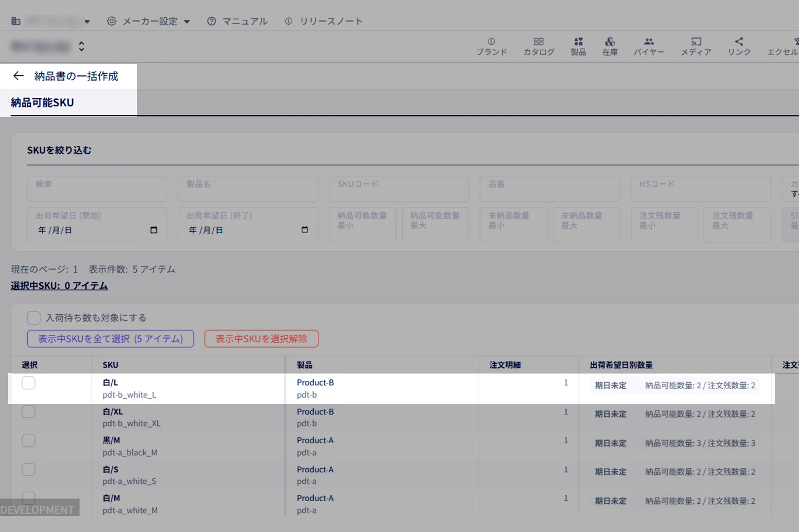Focus the 注文残数量 最大 field
The image size is (799, 532).
tap(737, 225)
